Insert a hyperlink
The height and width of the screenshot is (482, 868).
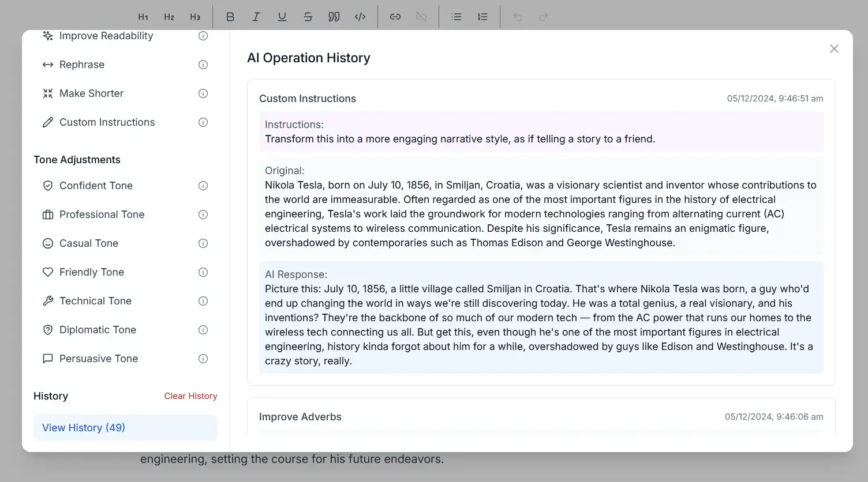pos(395,17)
